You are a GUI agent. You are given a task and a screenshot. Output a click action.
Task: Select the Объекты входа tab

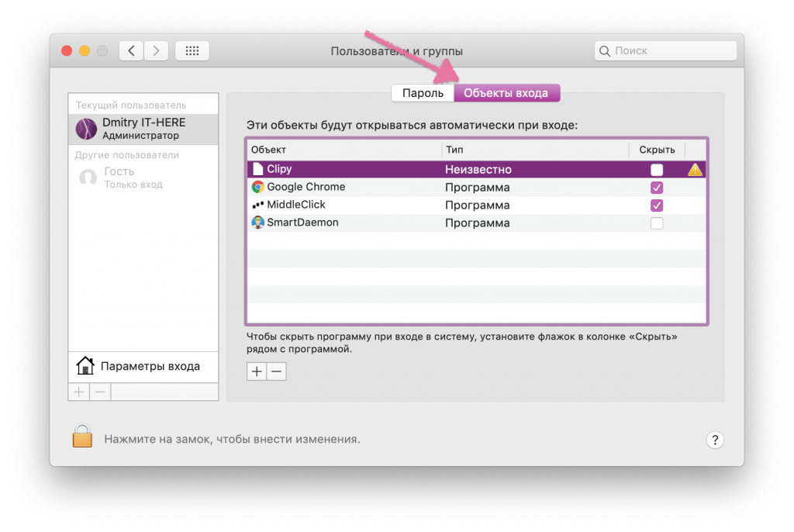click(x=506, y=93)
